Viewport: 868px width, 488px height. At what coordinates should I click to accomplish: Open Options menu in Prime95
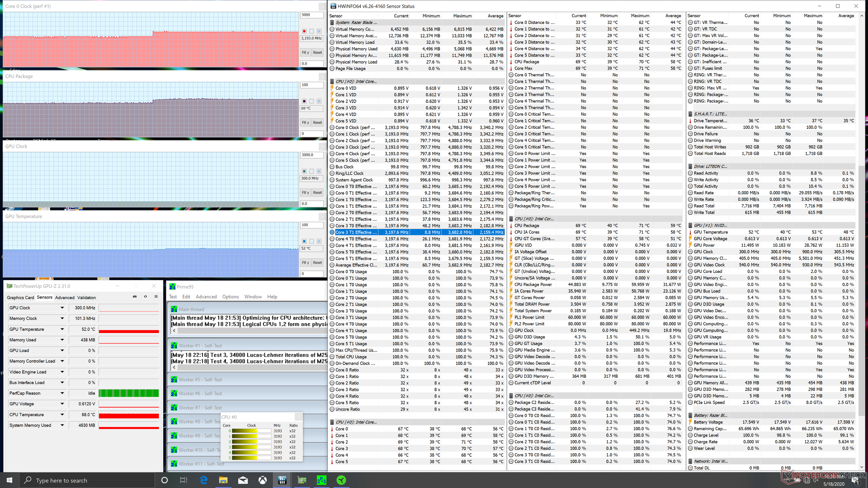pos(230,297)
